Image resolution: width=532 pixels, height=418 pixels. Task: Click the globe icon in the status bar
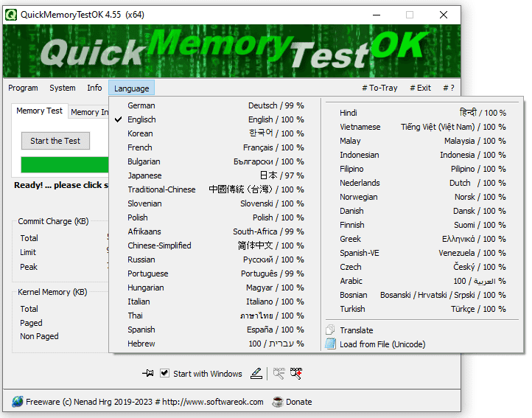[x=17, y=402]
